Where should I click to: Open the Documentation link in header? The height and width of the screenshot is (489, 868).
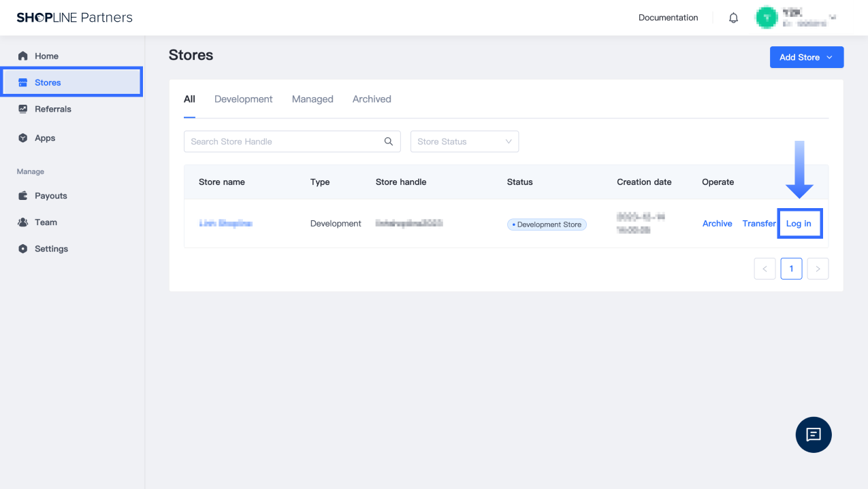tap(668, 18)
